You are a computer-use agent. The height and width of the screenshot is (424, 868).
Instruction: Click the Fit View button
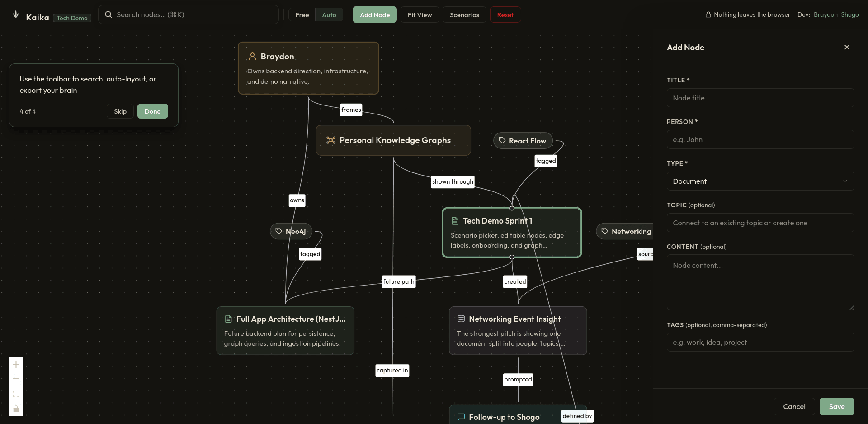[420, 14]
